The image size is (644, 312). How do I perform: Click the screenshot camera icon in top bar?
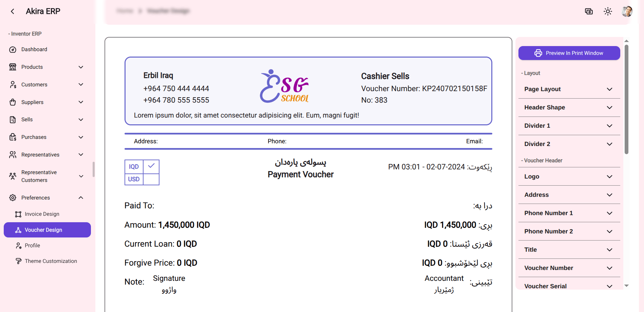point(589,12)
